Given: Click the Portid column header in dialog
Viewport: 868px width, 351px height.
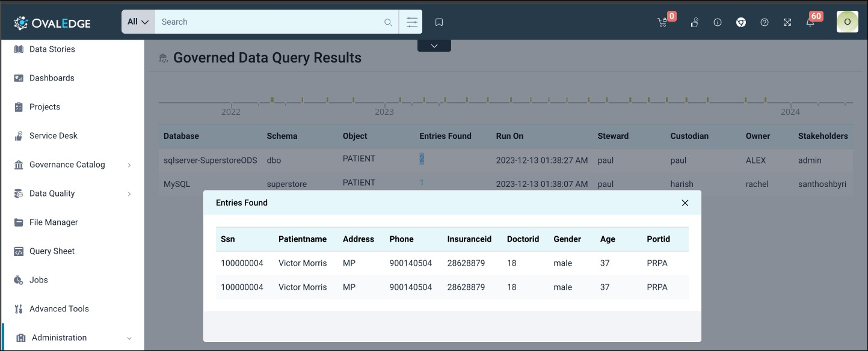Looking at the screenshot, I should point(658,239).
